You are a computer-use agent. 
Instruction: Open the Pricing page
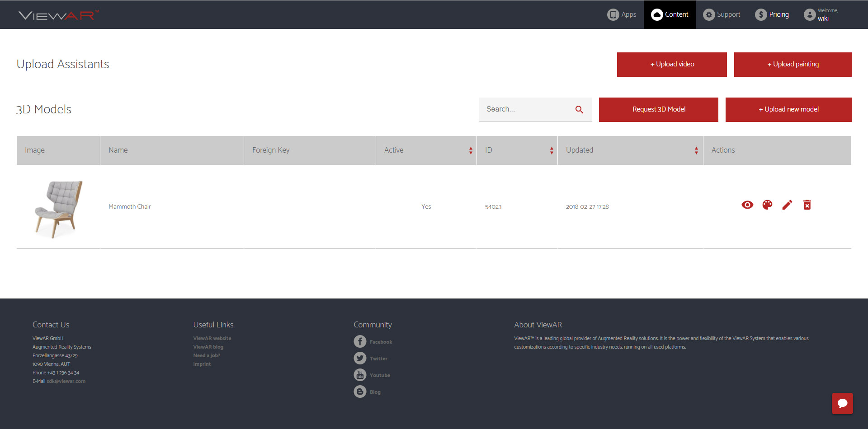(x=772, y=14)
